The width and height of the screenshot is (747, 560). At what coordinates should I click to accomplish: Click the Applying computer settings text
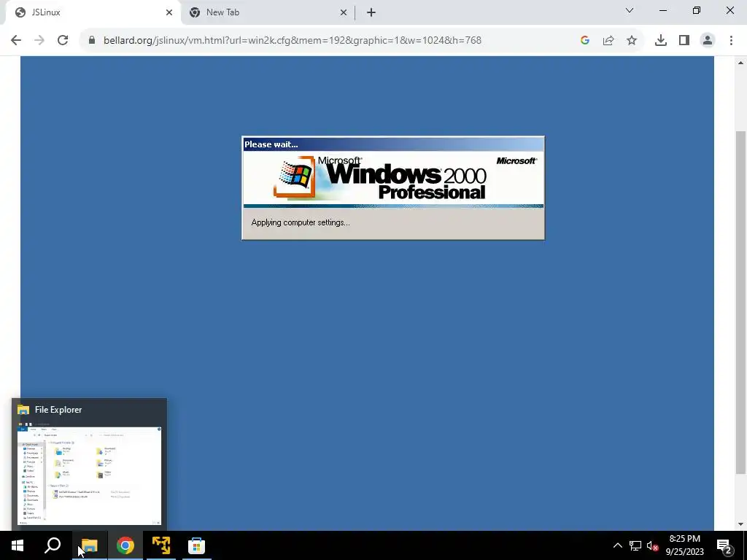click(301, 222)
